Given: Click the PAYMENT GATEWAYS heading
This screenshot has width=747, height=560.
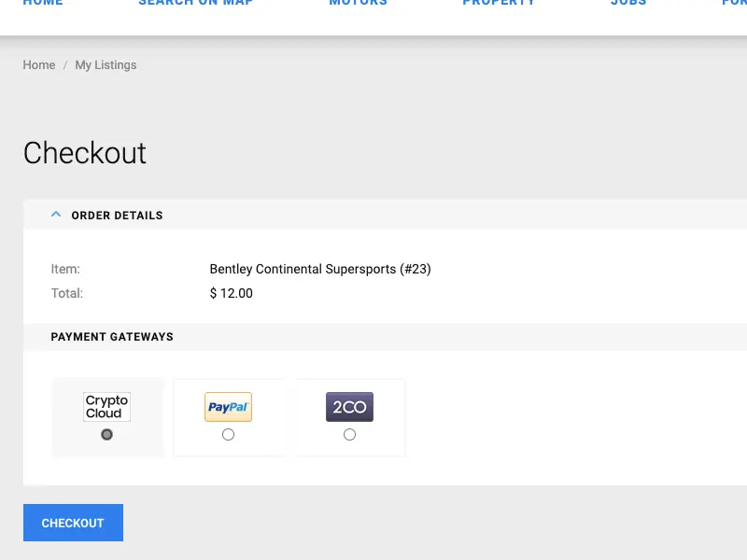Looking at the screenshot, I should 112,337.
